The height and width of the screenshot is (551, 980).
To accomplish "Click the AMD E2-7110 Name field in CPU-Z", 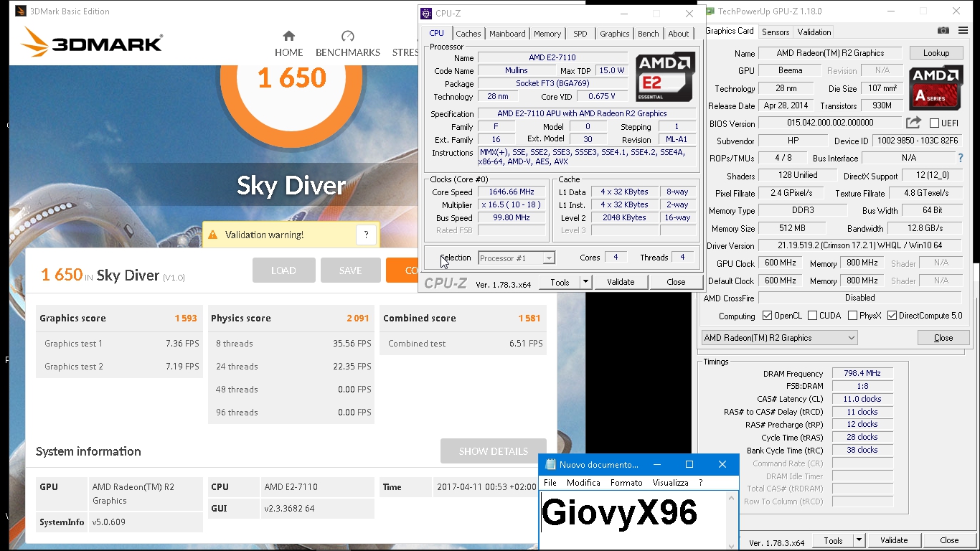I will 552,57.
